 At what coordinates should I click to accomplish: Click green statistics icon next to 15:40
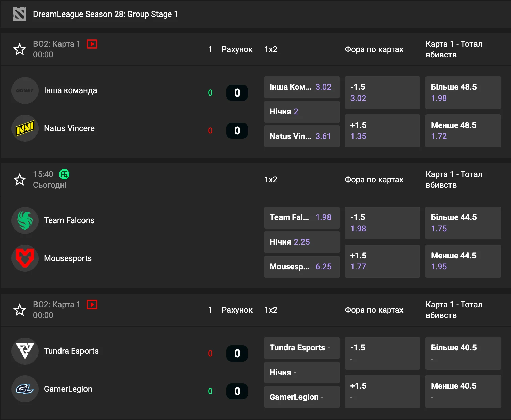64,174
